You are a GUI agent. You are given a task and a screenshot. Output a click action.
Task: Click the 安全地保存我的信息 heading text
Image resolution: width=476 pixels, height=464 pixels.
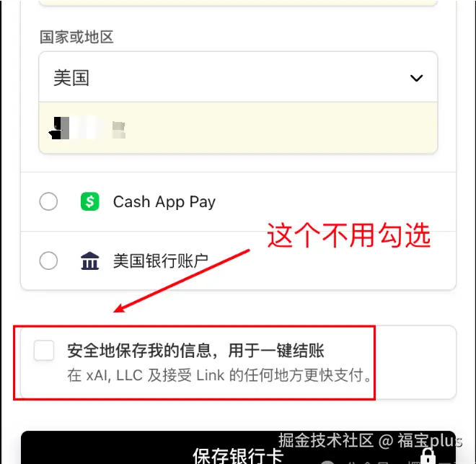click(195, 351)
